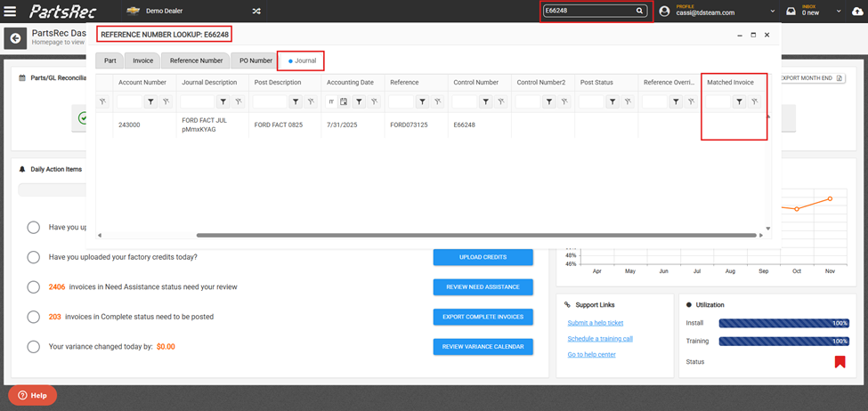Open the Submit a help ticket link
Screen dimensions: 868x411
click(x=595, y=323)
